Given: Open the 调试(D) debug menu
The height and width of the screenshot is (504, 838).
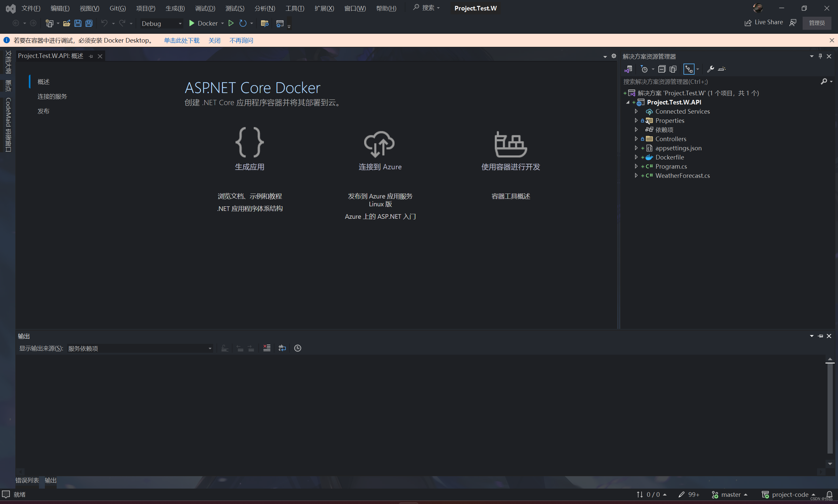Looking at the screenshot, I should [205, 8].
